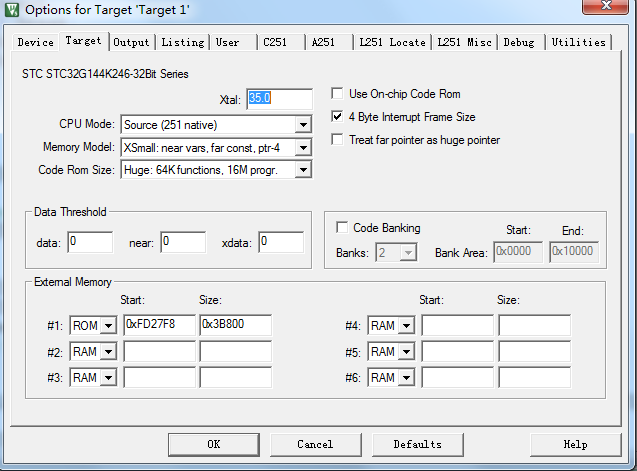The height and width of the screenshot is (471, 637).
Task: Switch to the Debug tab
Action: [x=519, y=42]
